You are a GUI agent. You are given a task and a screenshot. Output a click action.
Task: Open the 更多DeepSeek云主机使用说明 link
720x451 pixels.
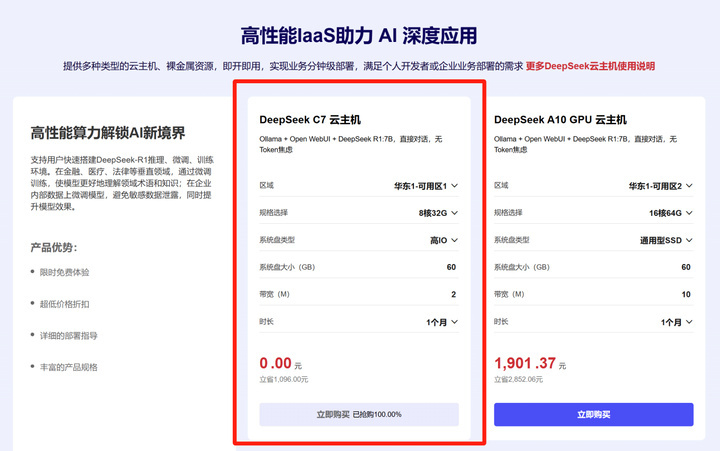tap(590, 66)
